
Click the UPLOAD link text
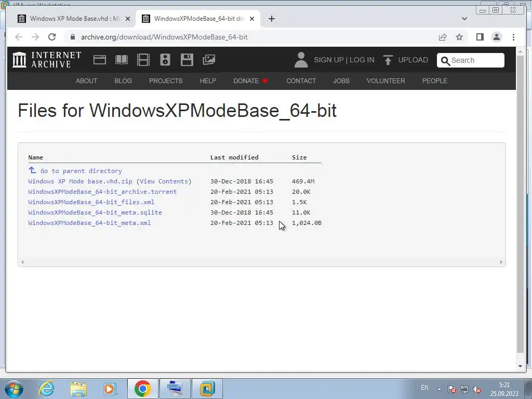click(413, 60)
